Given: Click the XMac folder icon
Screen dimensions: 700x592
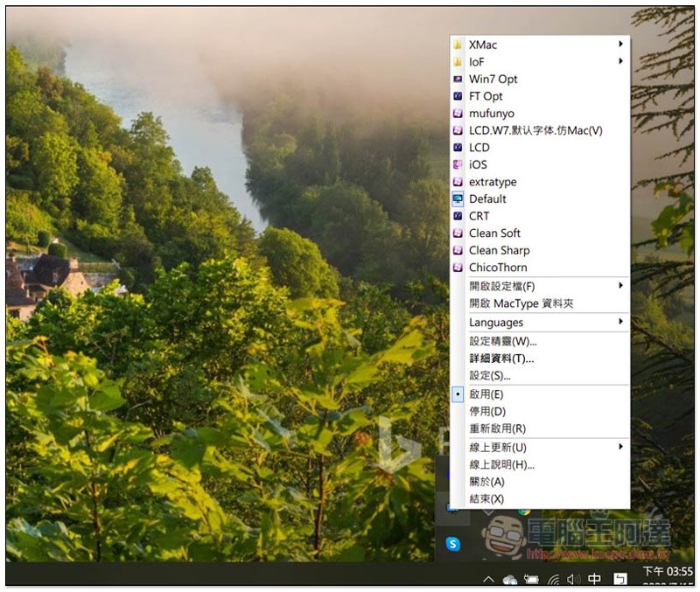Looking at the screenshot, I should pos(458,45).
